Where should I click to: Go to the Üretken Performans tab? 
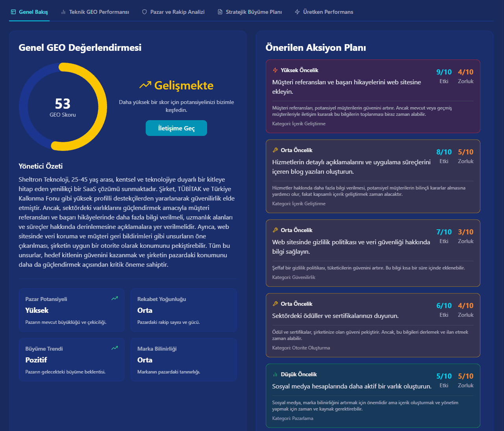pos(324,12)
